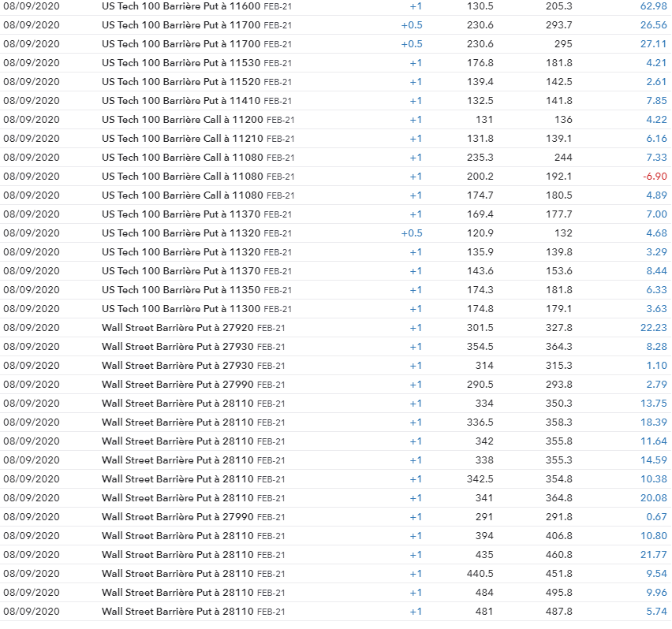672x629 pixels.
Task: Click the profit value 9.96
Action: (656, 592)
